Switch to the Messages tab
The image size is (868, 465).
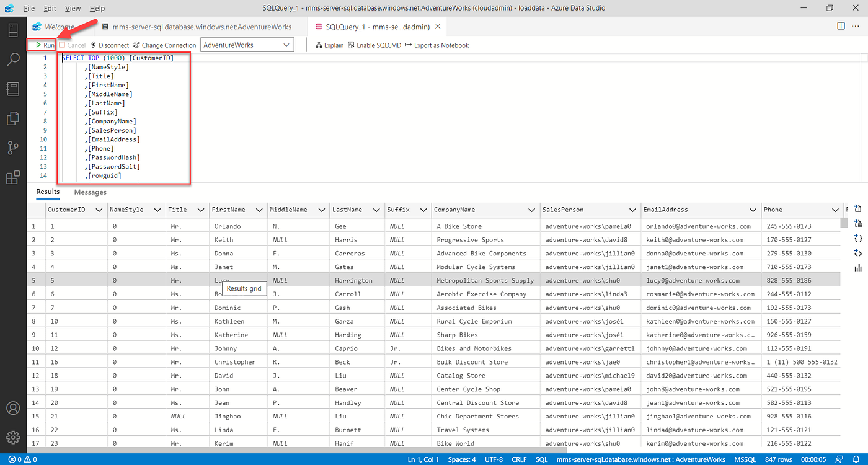pyautogui.click(x=90, y=192)
